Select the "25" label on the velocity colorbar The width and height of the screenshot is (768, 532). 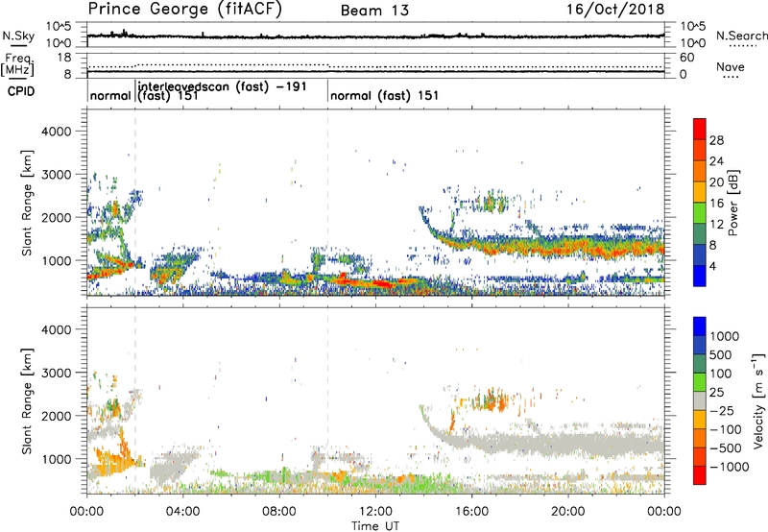[716, 393]
